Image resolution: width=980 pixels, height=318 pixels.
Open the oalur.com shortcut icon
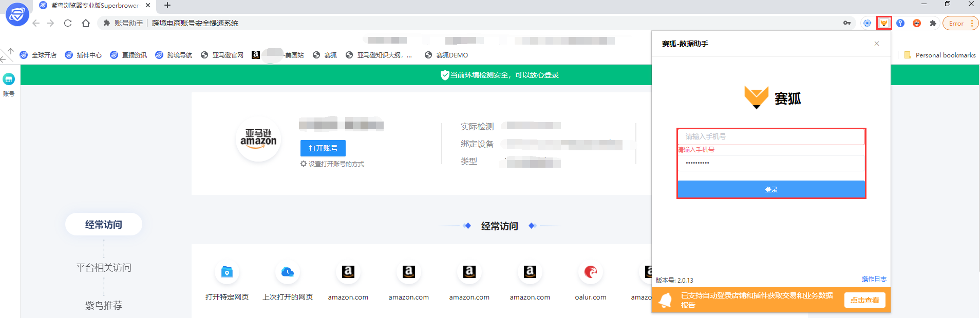(591, 272)
